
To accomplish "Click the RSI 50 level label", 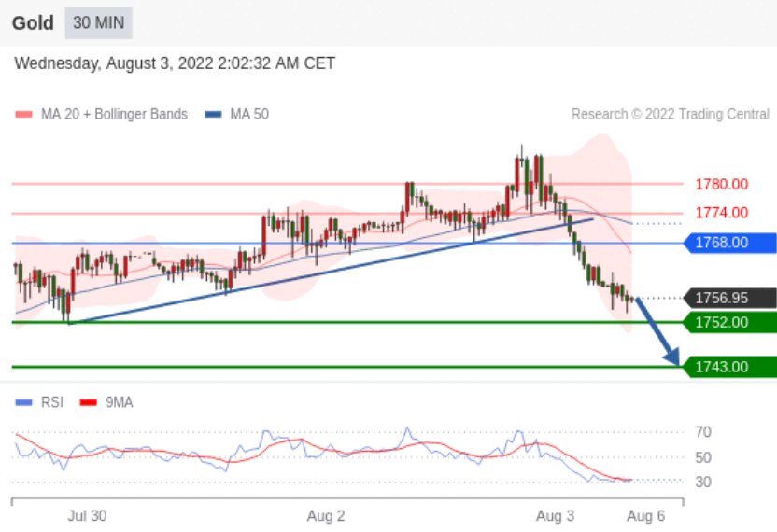I will [703, 457].
